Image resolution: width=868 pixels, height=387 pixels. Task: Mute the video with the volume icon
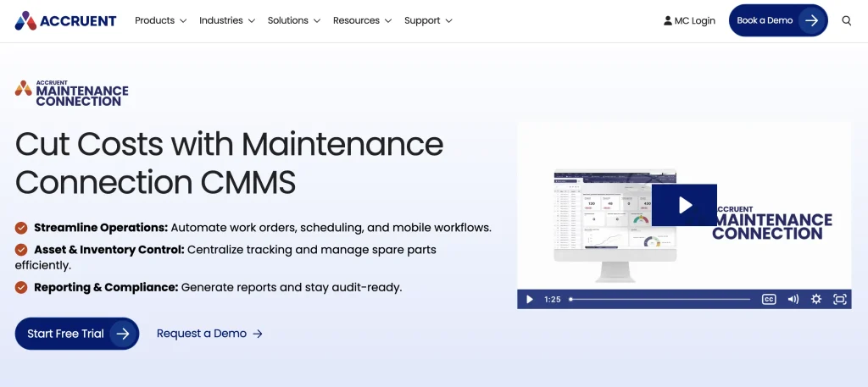793,299
